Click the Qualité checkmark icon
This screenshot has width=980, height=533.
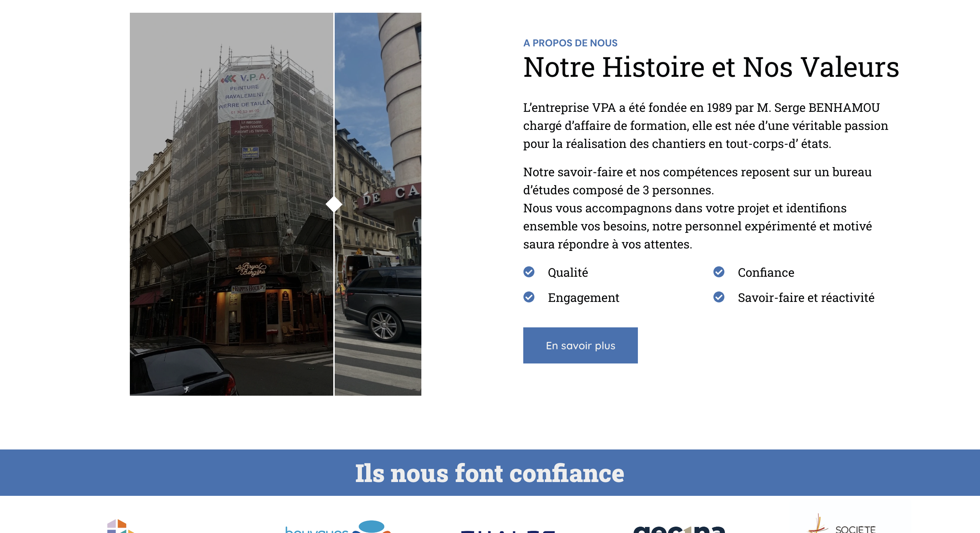529,272
